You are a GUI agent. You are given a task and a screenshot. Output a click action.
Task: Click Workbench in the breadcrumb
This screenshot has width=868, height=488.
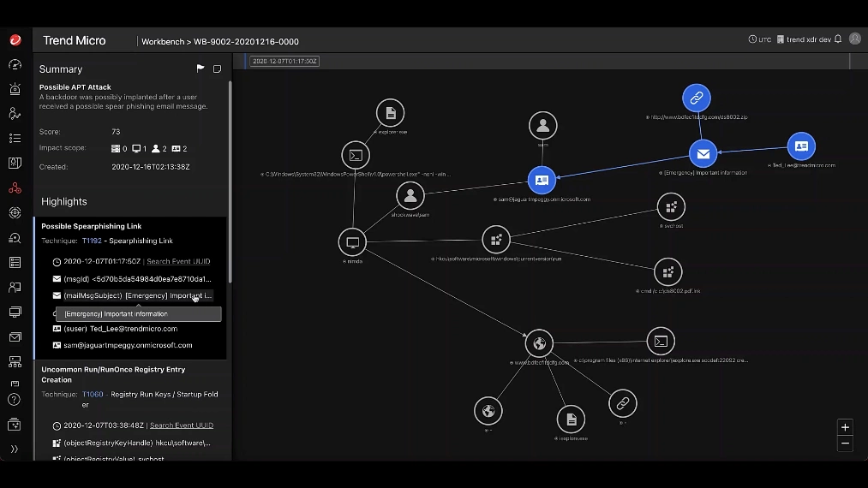click(x=163, y=41)
